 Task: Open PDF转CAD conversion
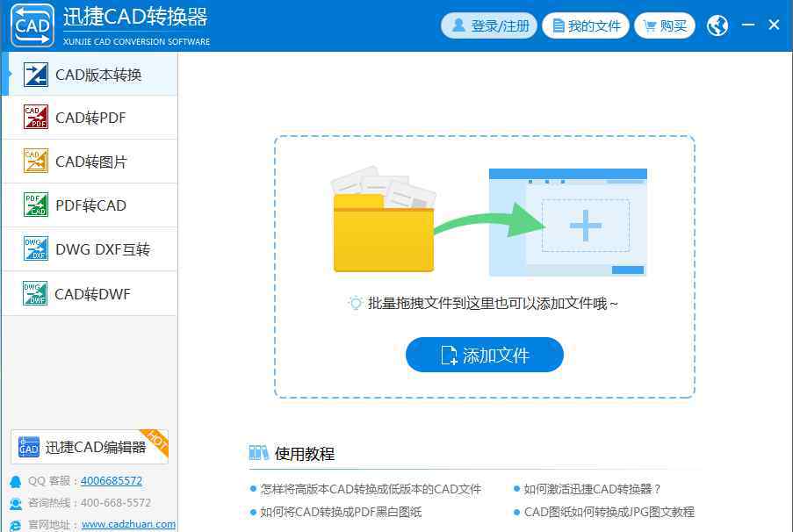click(x=90, y=205)
